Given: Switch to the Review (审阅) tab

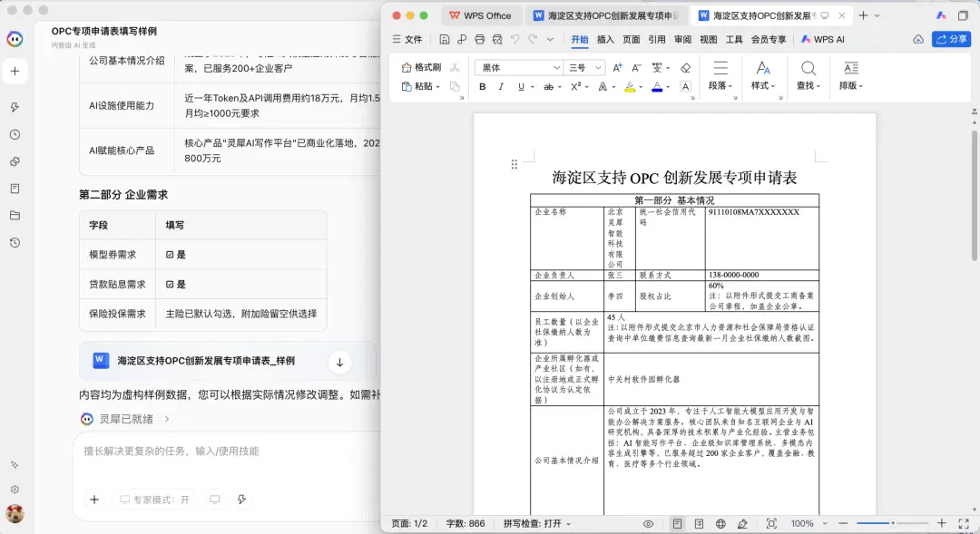Looking at the screenshot, I should point(682,39).
